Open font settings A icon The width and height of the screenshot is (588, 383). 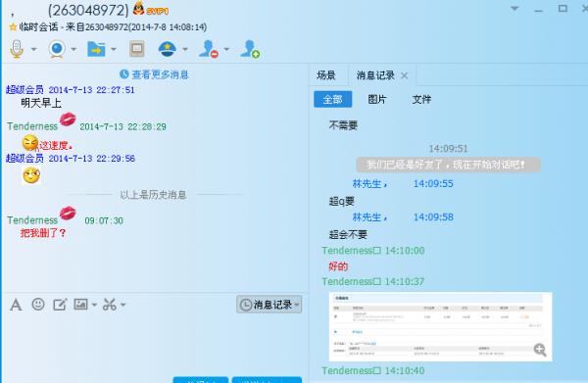(16, 305)
